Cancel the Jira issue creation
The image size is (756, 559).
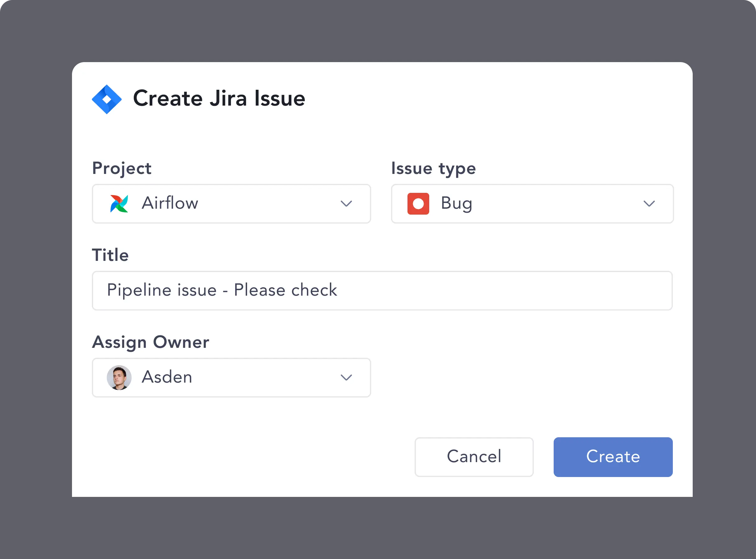coord(474,457)
